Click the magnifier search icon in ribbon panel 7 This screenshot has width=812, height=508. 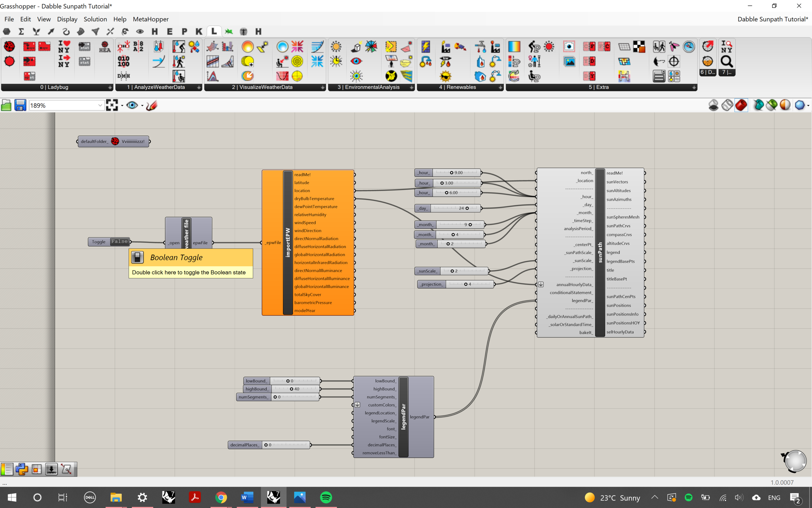tap(726, 61)
